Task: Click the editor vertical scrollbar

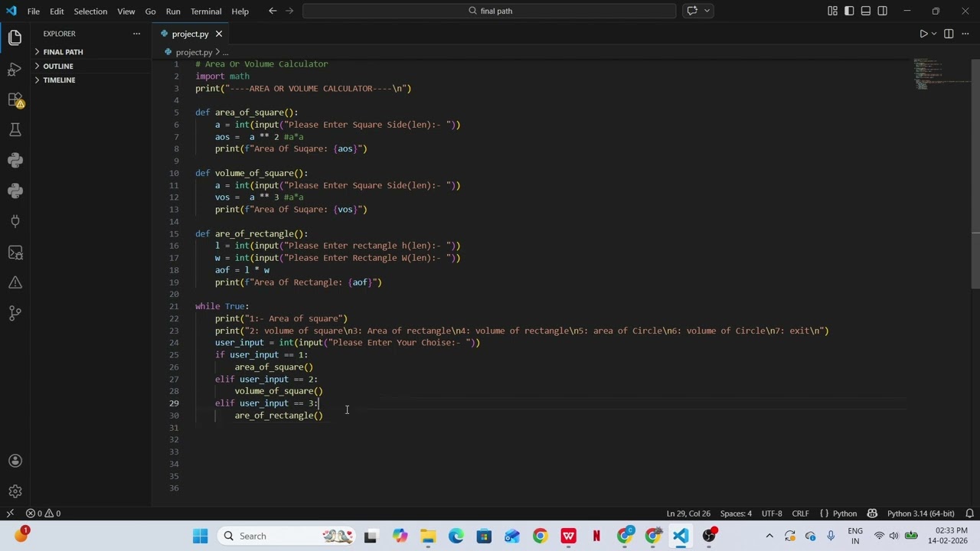Action: click(975, 172)
